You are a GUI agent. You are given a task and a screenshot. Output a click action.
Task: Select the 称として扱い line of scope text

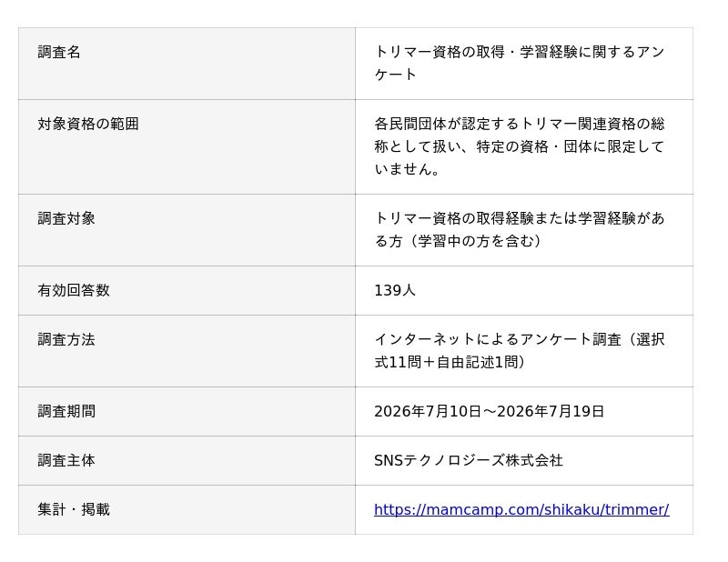520,146
